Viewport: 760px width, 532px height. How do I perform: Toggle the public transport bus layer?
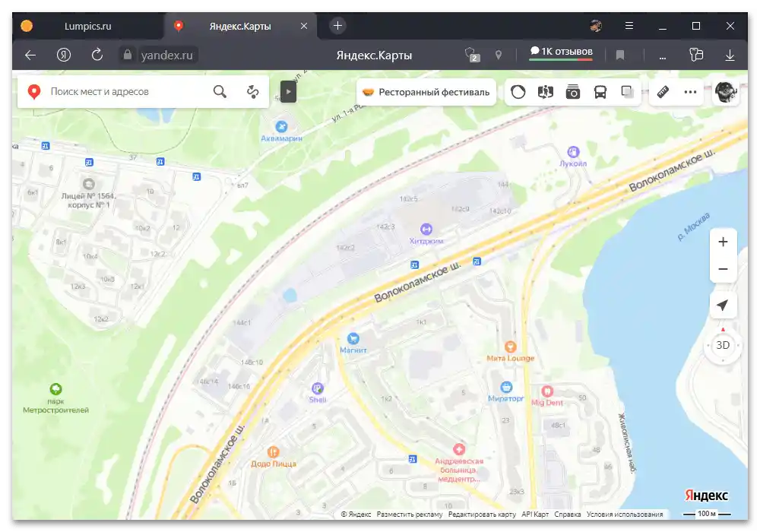point(600,92)
